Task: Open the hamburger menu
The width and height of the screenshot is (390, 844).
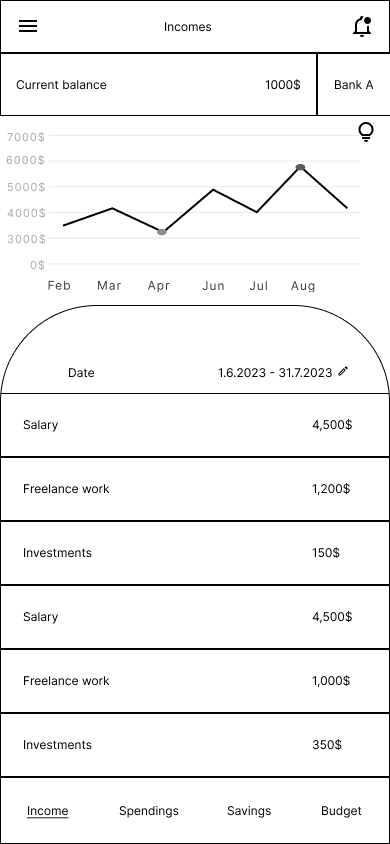Action: click(28, 26)
